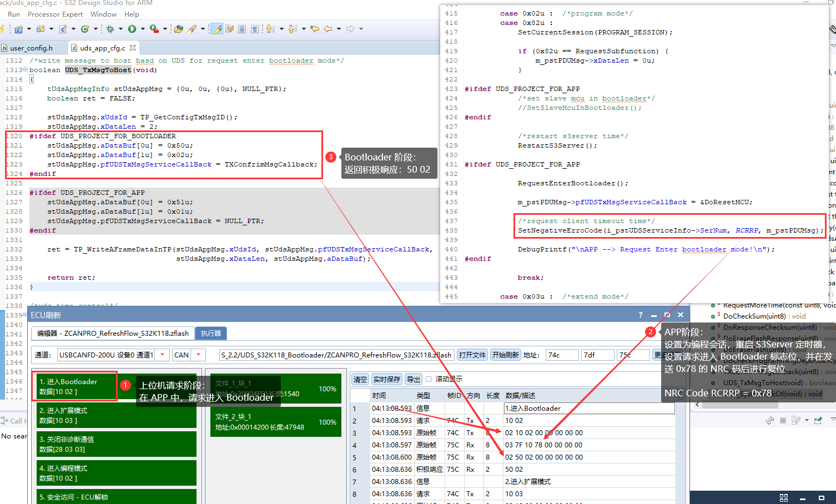
Task: Click the 开始刷新 button
Action: [505, 355]
